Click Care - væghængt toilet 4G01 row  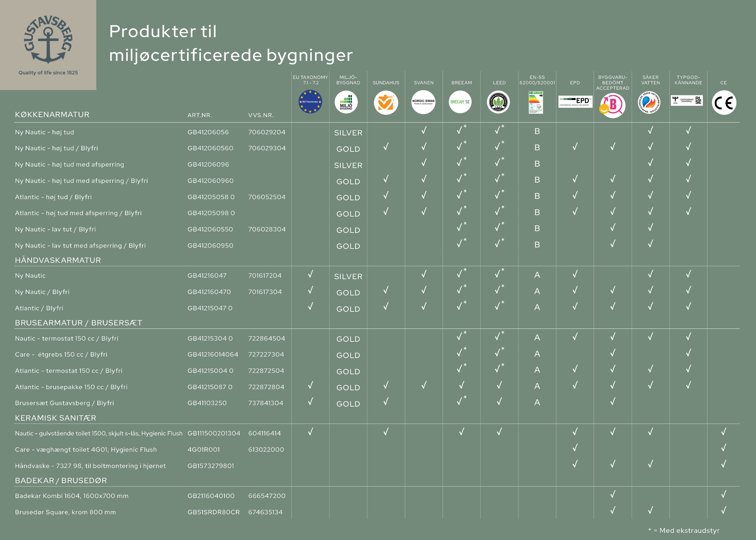tap(86, 449)
